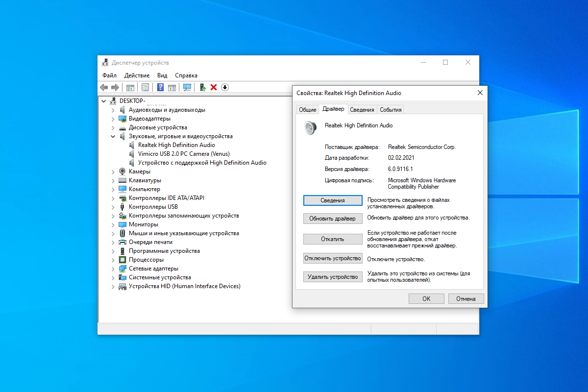Expand Контроллеры запоминающих устройств

(x=113, y=216)
